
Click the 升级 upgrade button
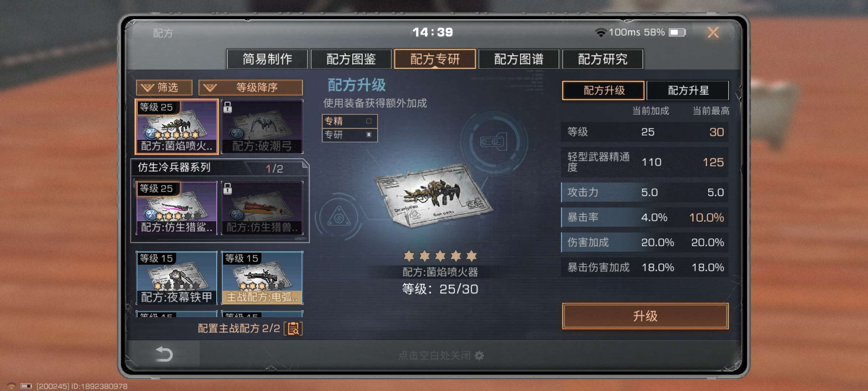(x=645, y=316)
